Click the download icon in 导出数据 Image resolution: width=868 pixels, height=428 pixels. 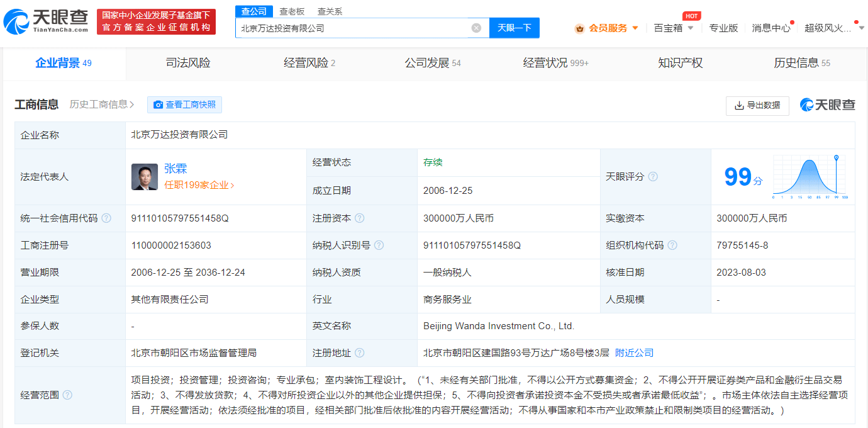point(738,106)
